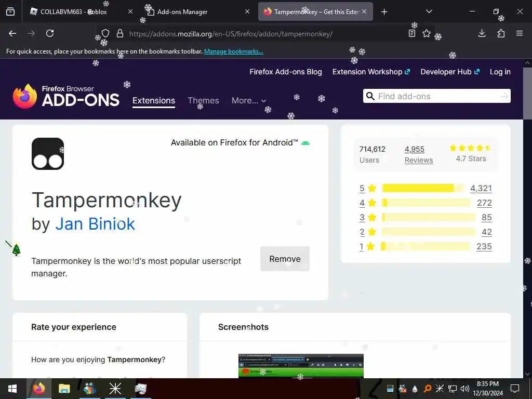Open the Manage bookmarks link

233,51
